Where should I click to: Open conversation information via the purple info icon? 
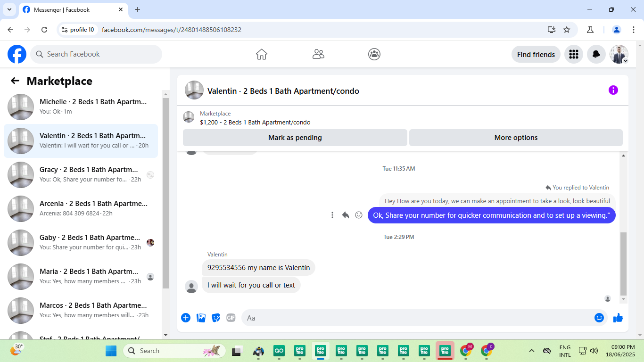tap(613, 90)
